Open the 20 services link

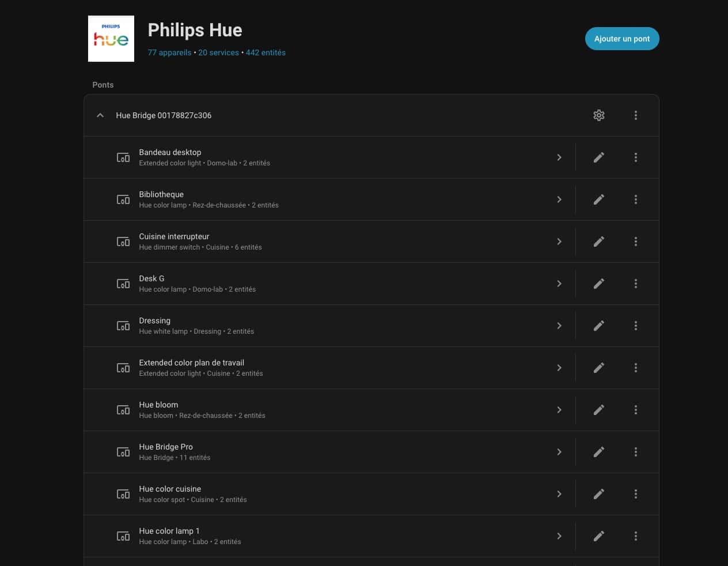click(218, 52)
